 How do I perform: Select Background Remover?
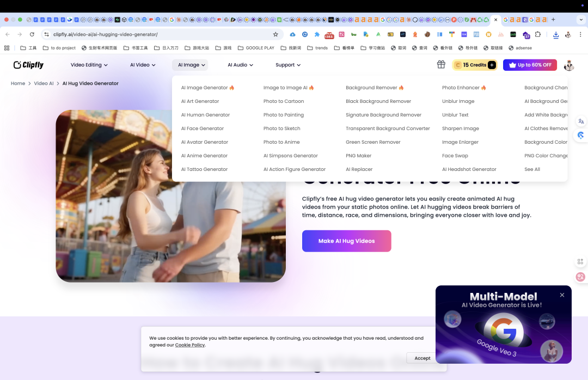[x=375, y=88]
